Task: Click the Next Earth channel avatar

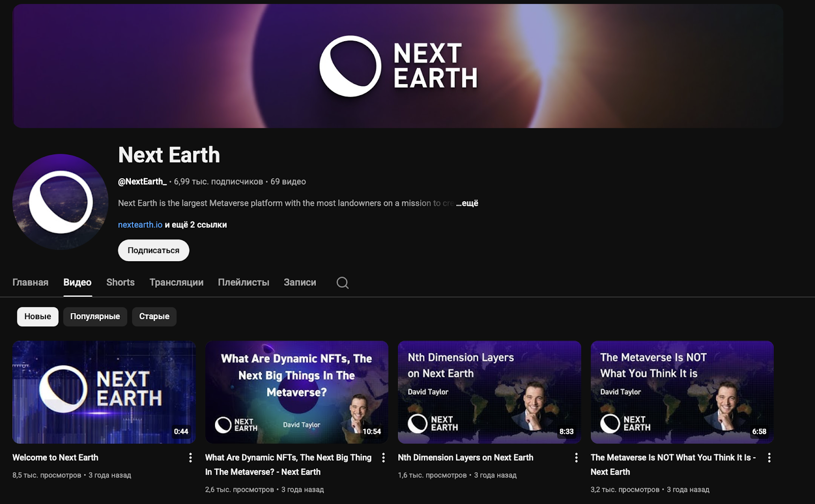Action: (x=60, y=202)
